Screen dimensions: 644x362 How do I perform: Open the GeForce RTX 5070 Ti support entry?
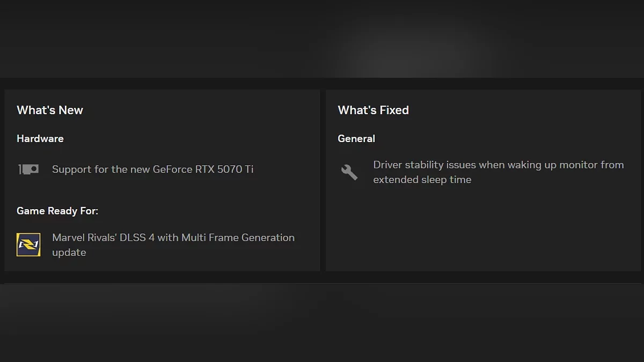(152, 169)
